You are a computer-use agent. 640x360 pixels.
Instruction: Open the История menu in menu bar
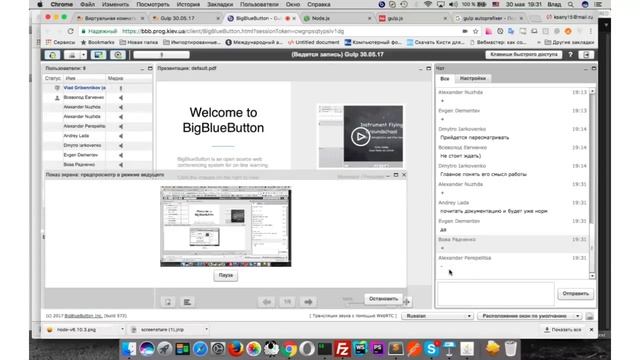(x=188, y=4)
